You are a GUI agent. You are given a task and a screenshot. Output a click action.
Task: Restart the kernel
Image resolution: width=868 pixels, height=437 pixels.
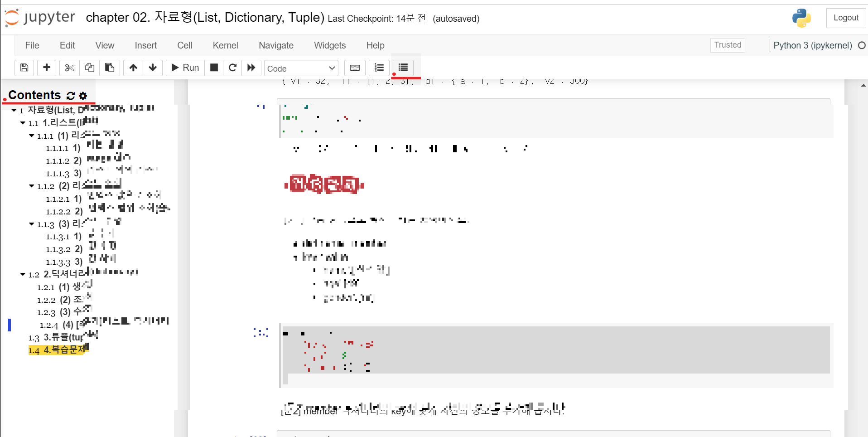[232, 68]
